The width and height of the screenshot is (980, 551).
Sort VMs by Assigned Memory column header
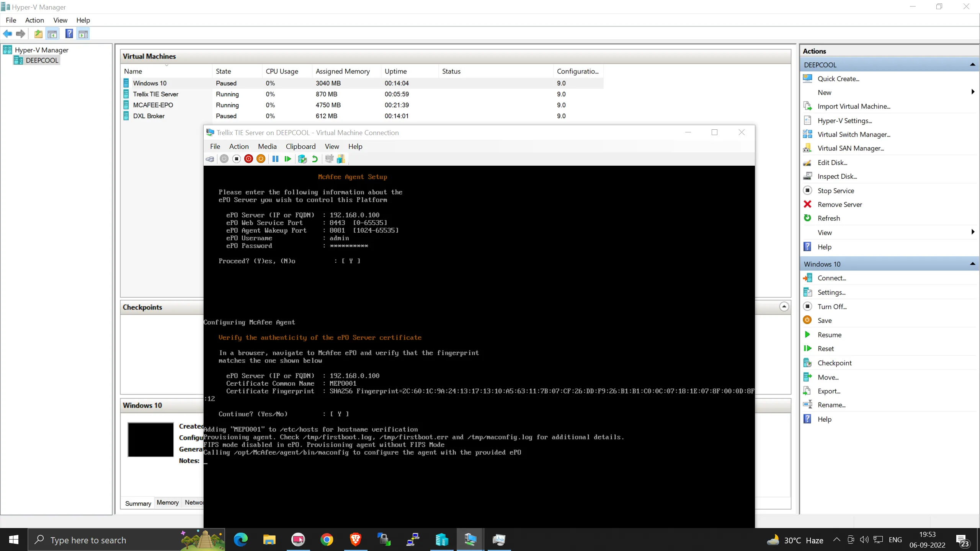tap(346, 71)
